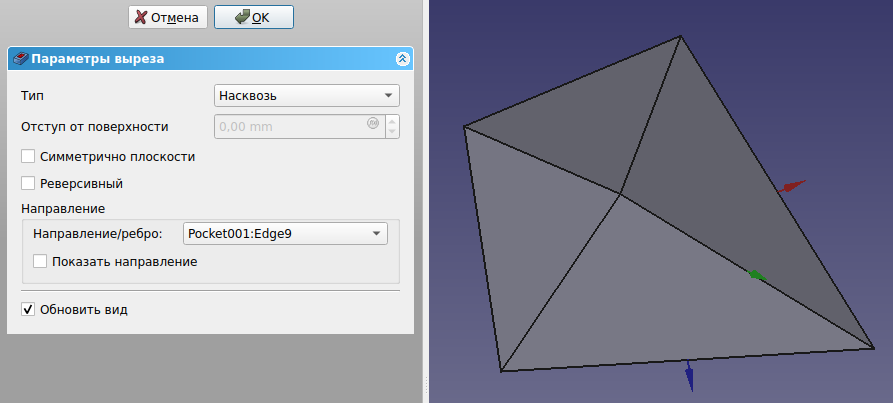Image resolution: width=893 pixels, height=403 pixels.
Task: Click the Отступ от поверхности length field
Action: [x=300, y=126]
